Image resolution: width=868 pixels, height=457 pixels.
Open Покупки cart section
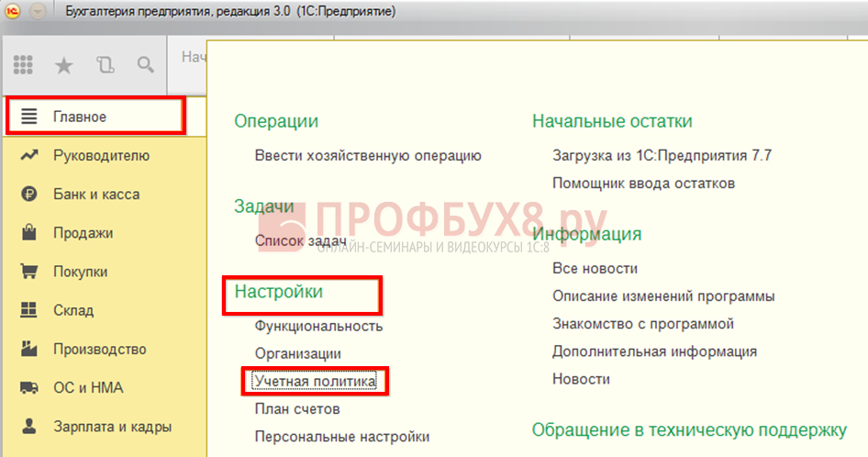(x=80, y=272)
